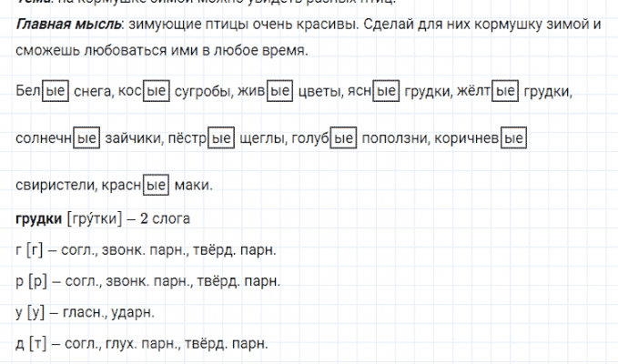The width and height of the screenshot is (618, 364).
Task: Select the boxed ending in "солнечные"
Action: (86, 139)
